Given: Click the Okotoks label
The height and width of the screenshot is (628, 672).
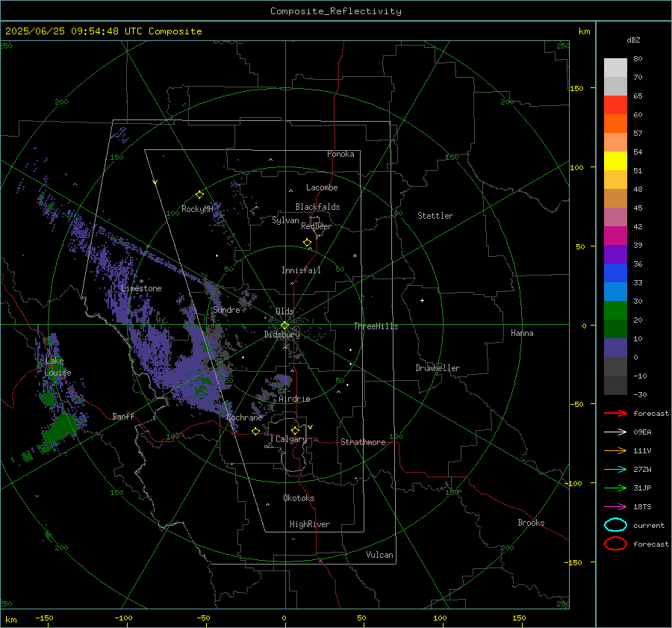Looking at the screenshot, I should click(x=299, y=498).
